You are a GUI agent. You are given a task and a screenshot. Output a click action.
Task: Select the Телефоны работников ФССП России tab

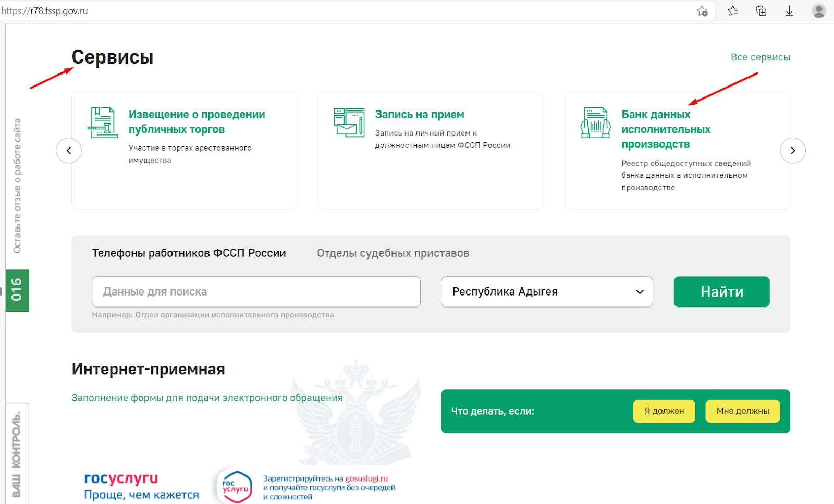[x=189, y=253]
